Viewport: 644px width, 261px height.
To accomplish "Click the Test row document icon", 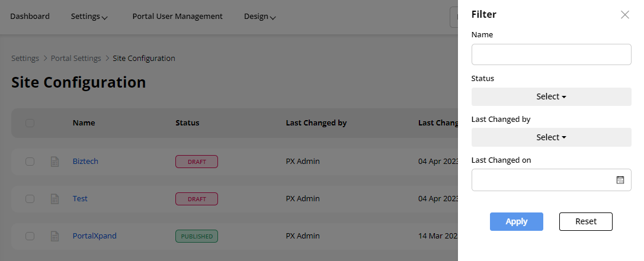I will tap(55, 199).
